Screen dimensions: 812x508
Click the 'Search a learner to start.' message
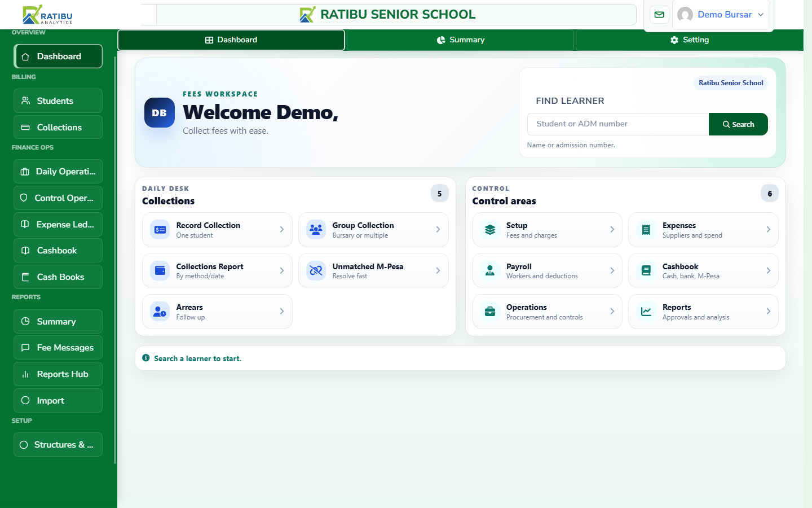pyautogui.click(x=197, y=358)
